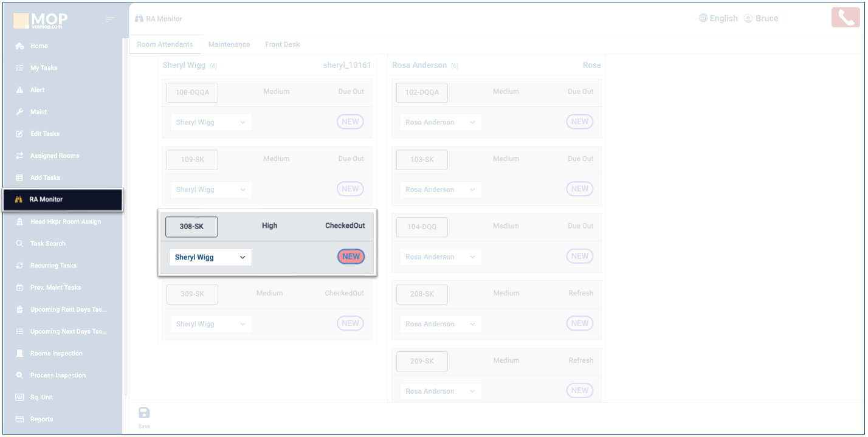
Task: Open the English language selector
Action: pyautogui.click(x=718, y=18)
